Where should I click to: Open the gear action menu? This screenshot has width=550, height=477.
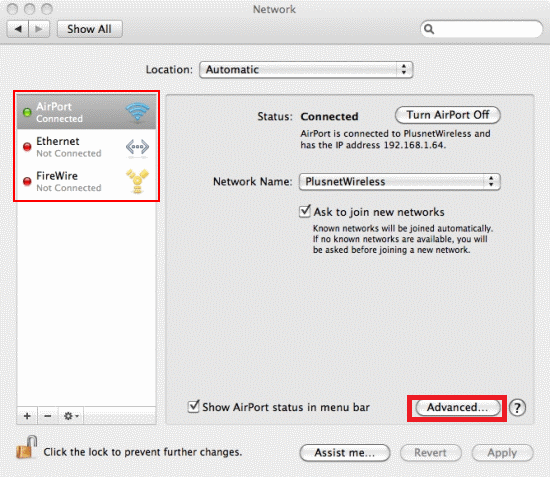pyautogui.click(x=71, y=416)
